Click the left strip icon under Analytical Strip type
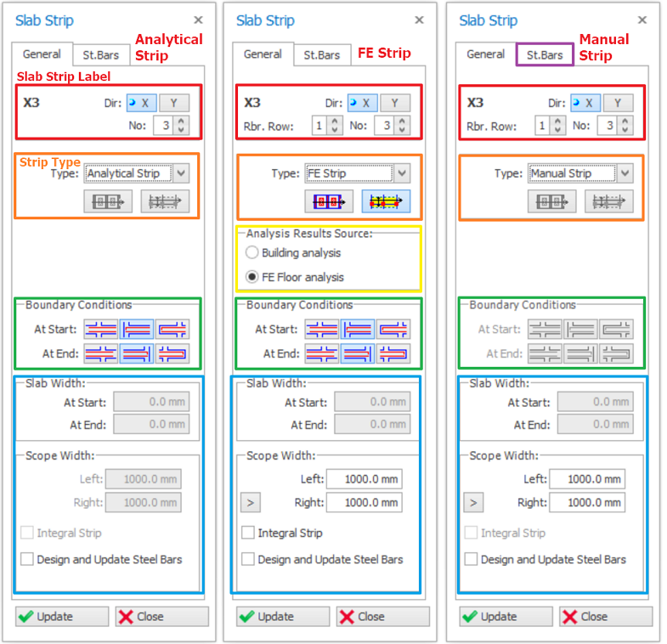Screen dimensions: 667x644 point(107,201)
